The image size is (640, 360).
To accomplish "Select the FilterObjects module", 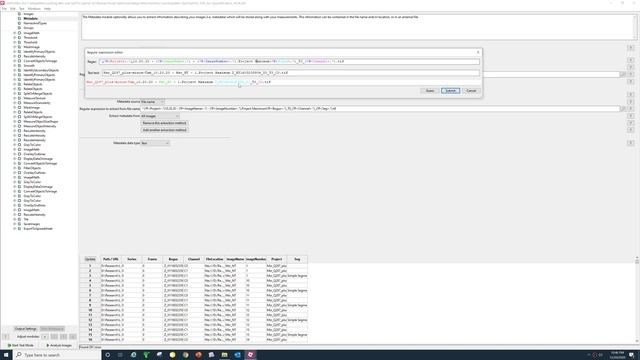I will [32, 168].
